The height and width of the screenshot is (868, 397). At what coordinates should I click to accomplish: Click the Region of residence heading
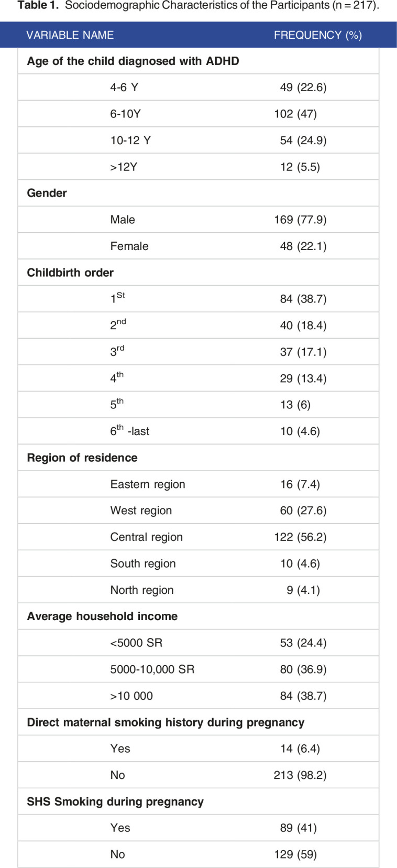point(82,458)
